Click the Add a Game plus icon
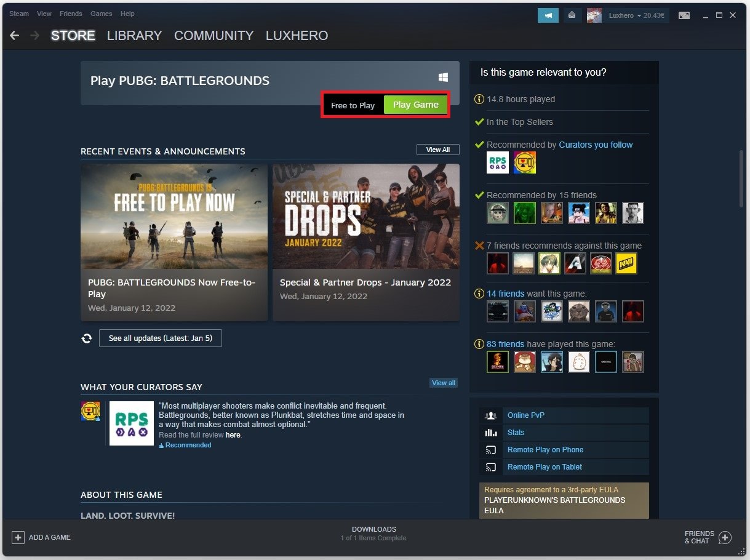Viewport: 750px width, 560px height. [18, 537]
